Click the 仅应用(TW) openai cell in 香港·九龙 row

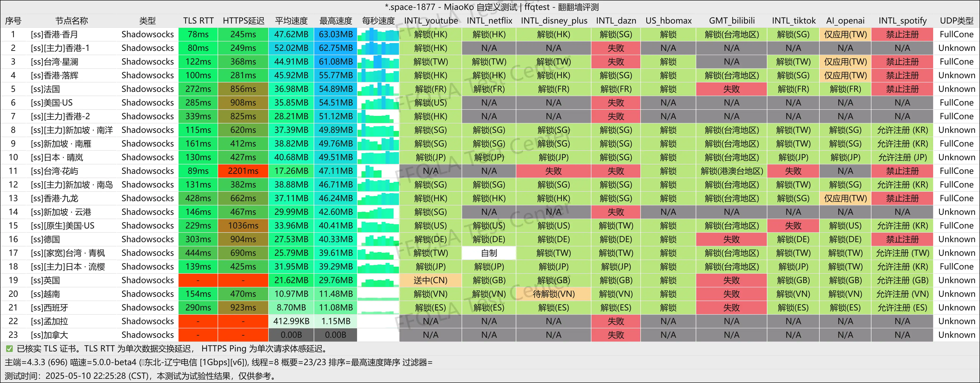tap(845, 198)
